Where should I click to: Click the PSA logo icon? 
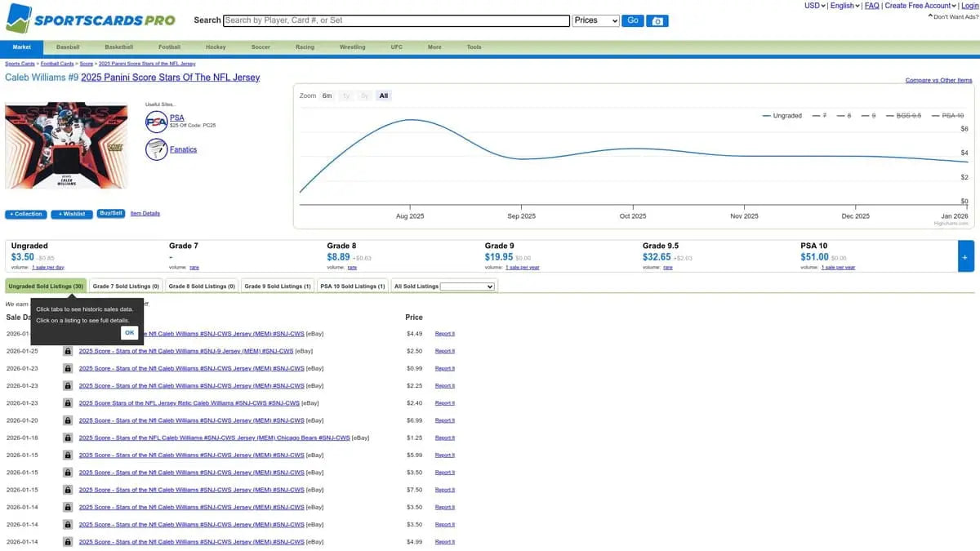156,122
